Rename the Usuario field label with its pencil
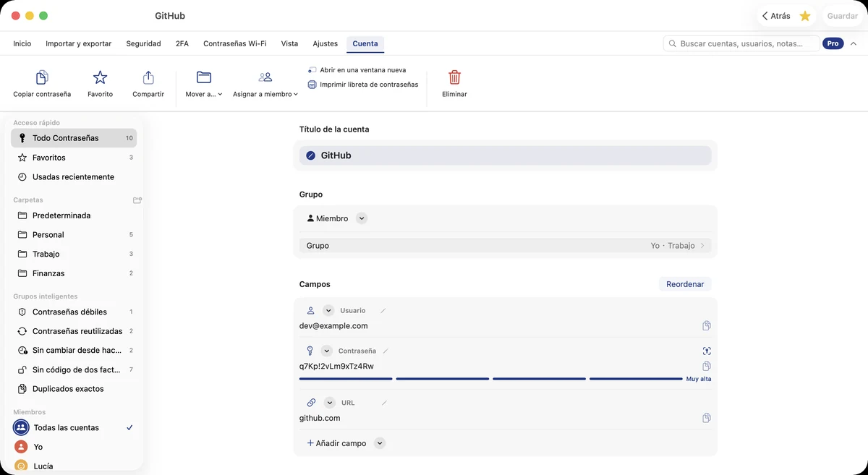This screenshot has height=475, width=868. tap(383, 311)
